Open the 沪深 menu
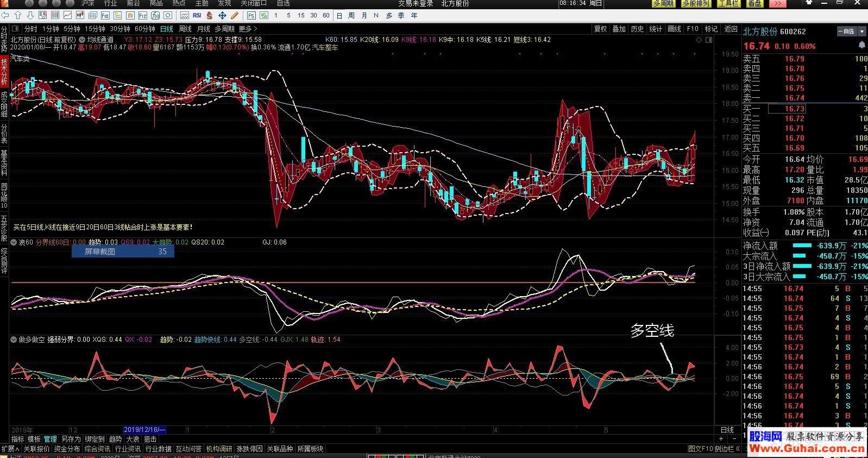The image size is (868, 458). coord(87,3)
